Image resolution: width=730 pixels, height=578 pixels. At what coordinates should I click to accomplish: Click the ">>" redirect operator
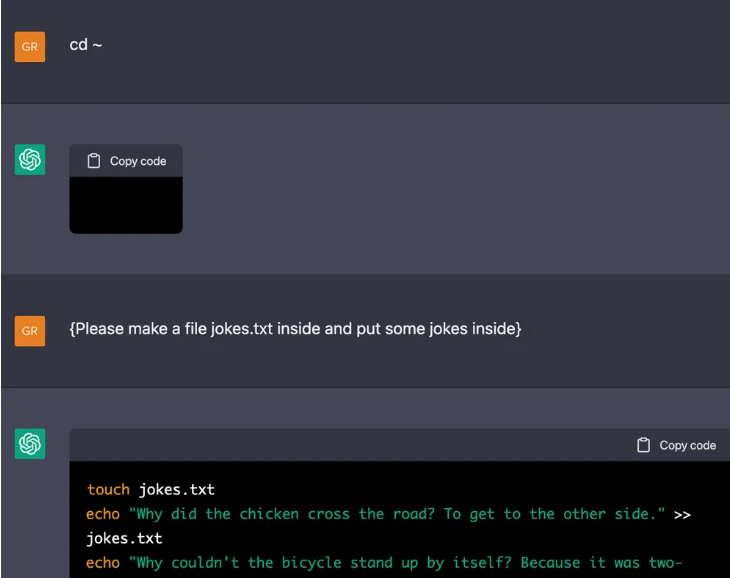(x=682, y=514)
